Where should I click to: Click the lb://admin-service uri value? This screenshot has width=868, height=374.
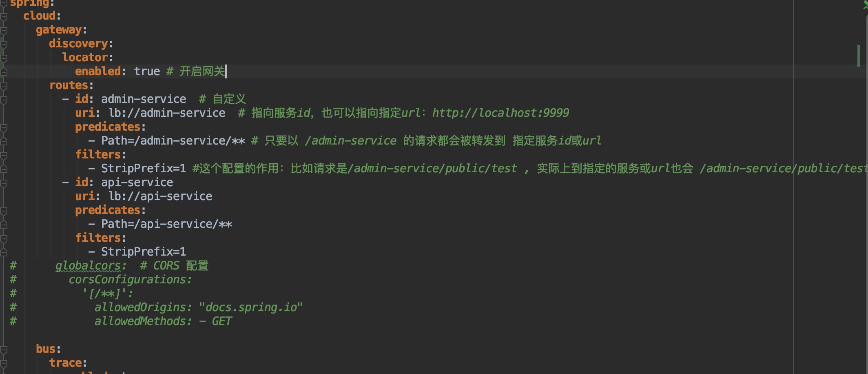pyautogui.click(x=167, y=113)
